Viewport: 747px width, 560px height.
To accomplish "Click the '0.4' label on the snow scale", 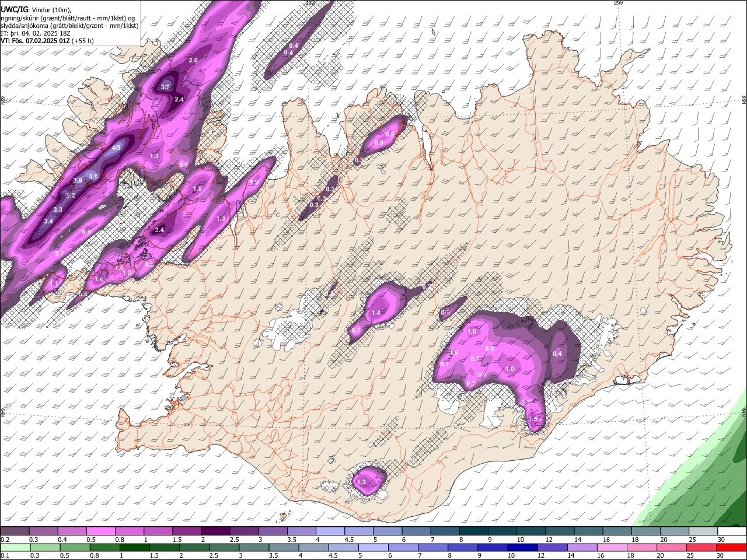I will click(x=62, y=540).
